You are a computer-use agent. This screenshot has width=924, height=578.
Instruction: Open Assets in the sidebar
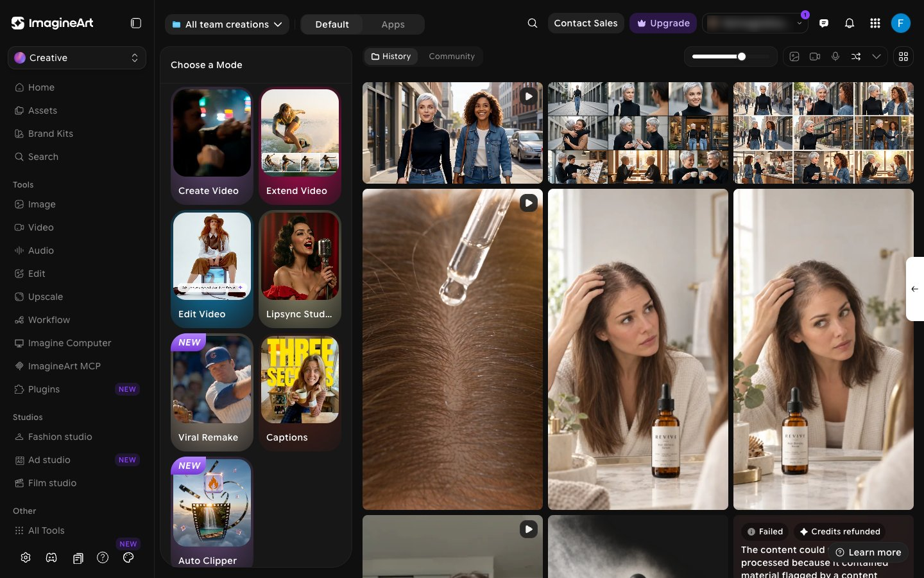[x=77, y=110]
